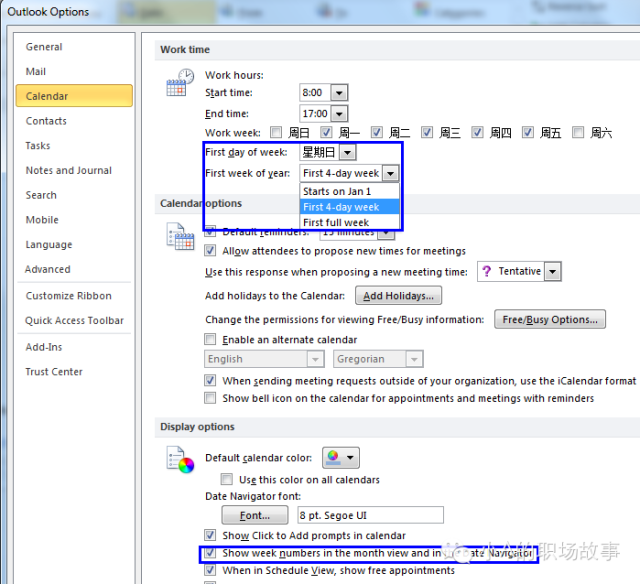
Task: Open Notes and Journal settings
Action: (69, 171)
